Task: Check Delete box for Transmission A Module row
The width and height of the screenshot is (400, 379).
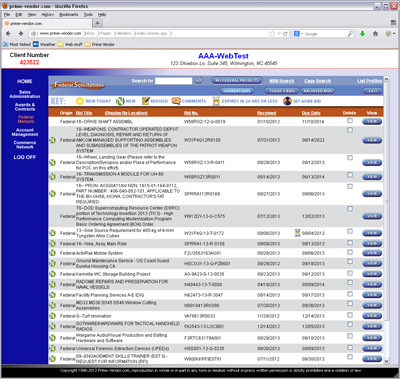Action: [350, 175]
